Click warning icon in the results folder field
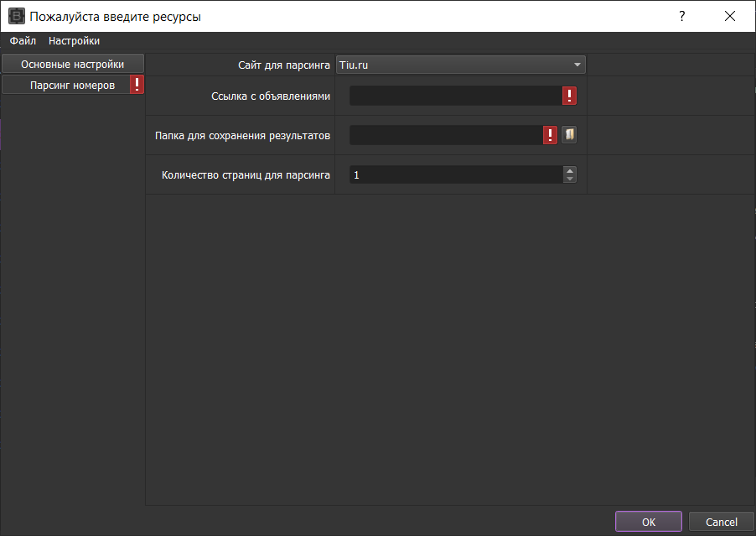 pos(550,135)
